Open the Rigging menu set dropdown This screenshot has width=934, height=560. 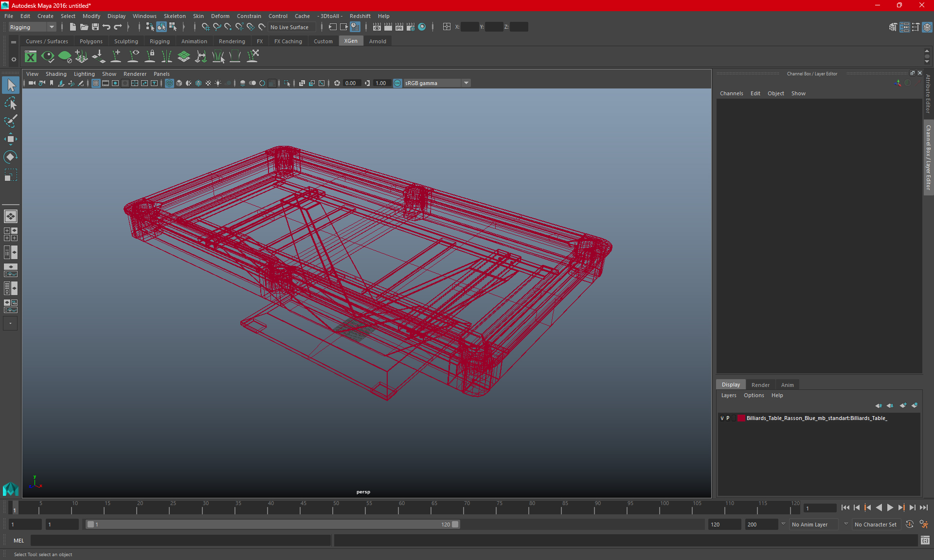pyautogui.click(x=32, y=27)
